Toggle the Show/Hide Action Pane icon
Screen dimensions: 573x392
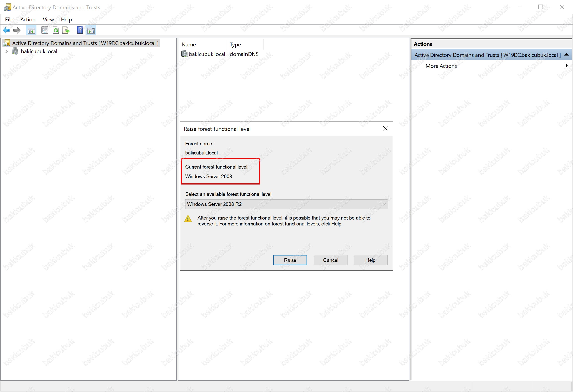(x=91, y=30)
